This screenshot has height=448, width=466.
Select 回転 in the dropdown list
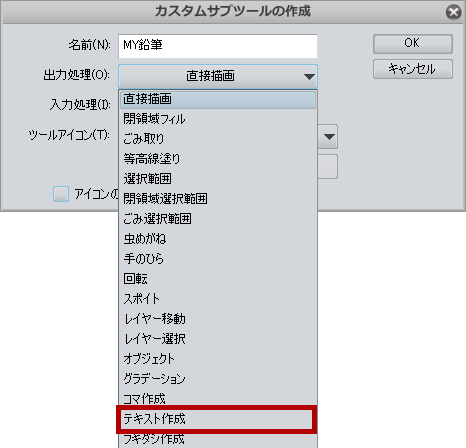click(x=218, y=279)
